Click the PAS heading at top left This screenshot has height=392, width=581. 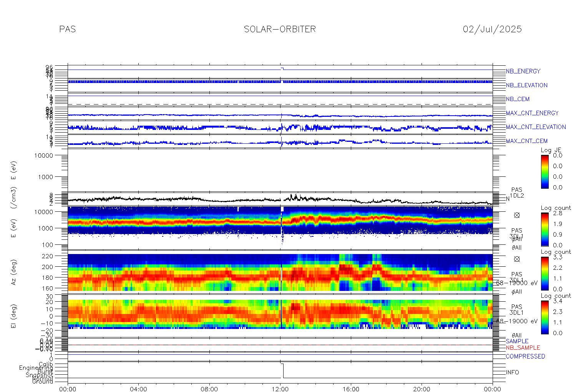[x=68, y=29]
